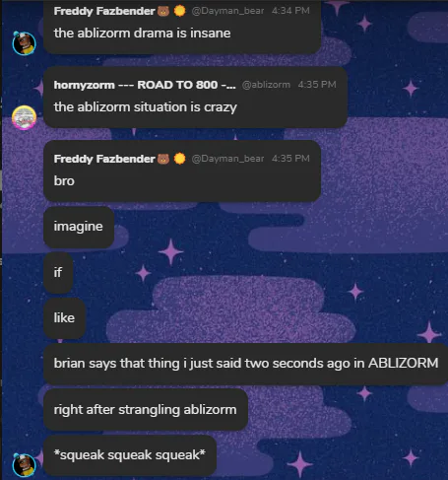Viewport: 448px width, 480px height.
Task: Click the orange sun badge in the 4:35 PM header
Action: tap(179, 159)
